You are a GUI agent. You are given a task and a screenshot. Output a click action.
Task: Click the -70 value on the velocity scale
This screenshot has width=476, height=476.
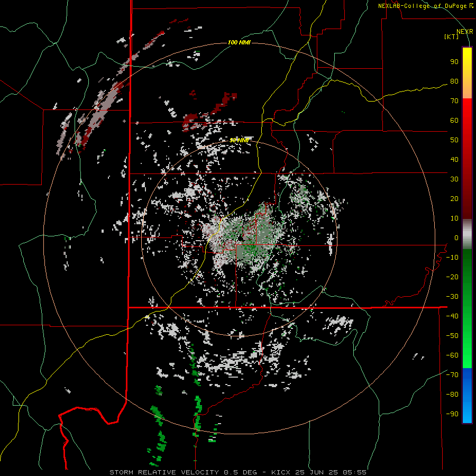pos(452,375)
